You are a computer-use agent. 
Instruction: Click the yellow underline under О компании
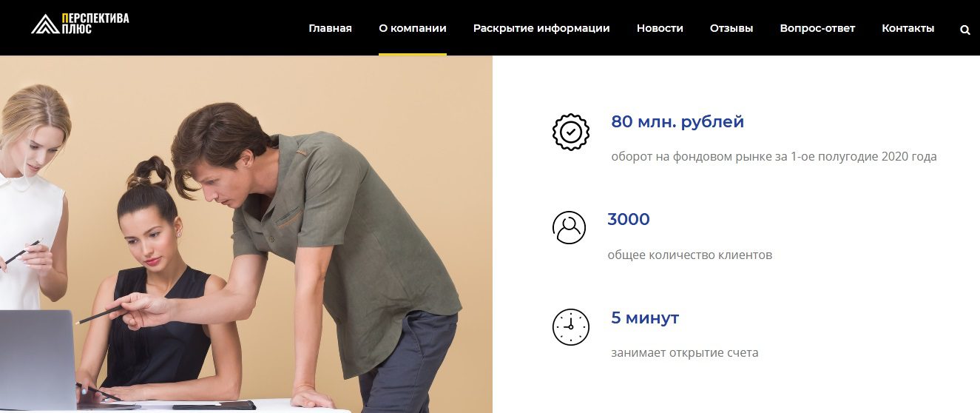click(x=413, y=54)
